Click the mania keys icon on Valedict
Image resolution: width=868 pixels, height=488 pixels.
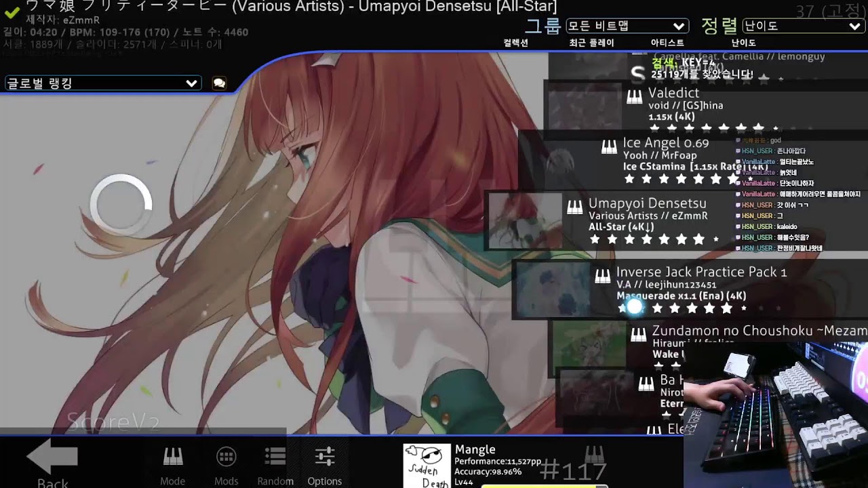(634, 98)
